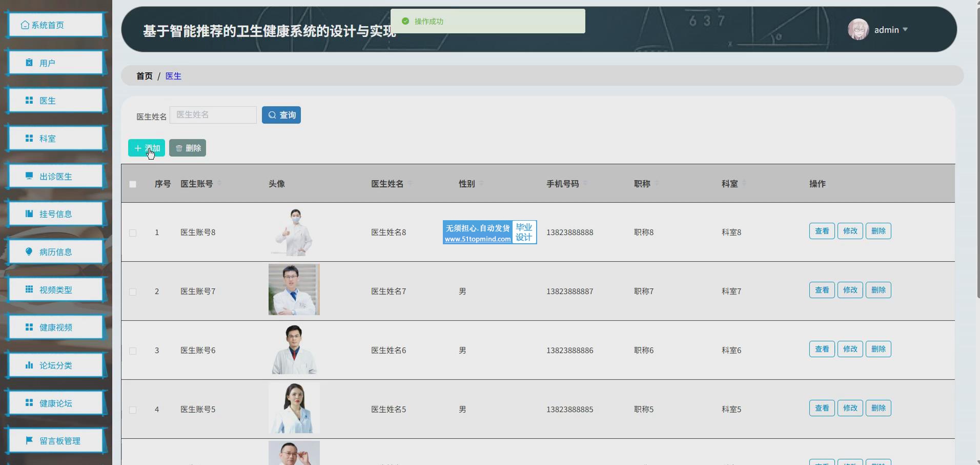Screen dimensions: 980x465
Task: Click the book icon beside 挂号信息
Action: (29, 214)
